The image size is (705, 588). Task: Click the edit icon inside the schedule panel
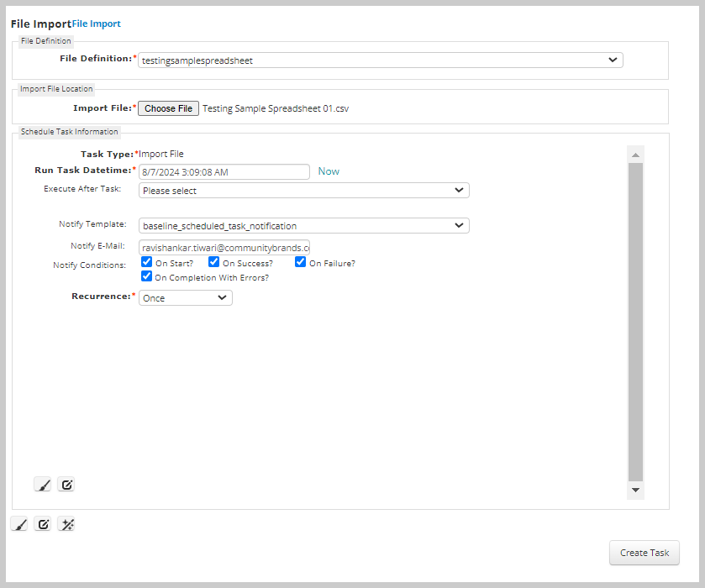[66, 485]
